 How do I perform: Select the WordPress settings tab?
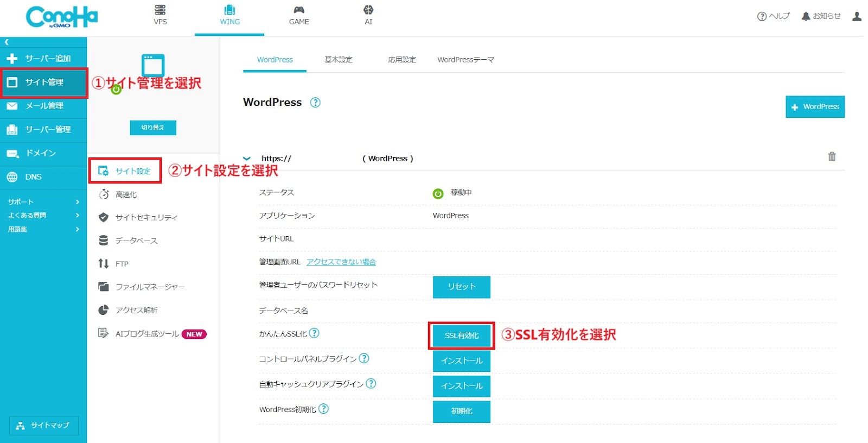[275, 60]
